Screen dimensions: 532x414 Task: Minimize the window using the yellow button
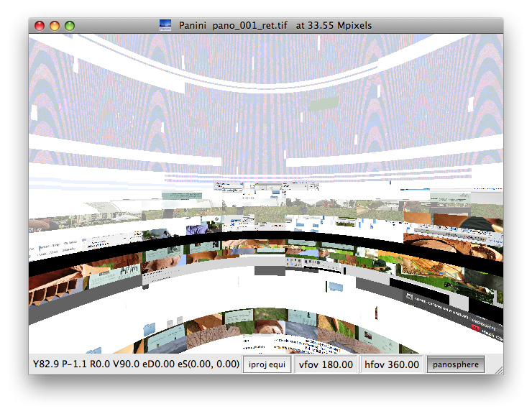coord(55,26)
